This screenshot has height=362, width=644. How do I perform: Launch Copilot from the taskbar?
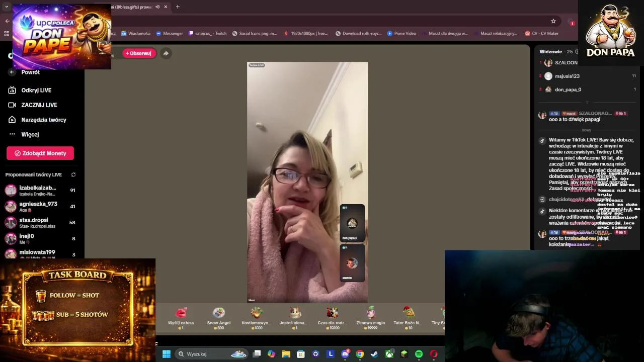point(271,354)
